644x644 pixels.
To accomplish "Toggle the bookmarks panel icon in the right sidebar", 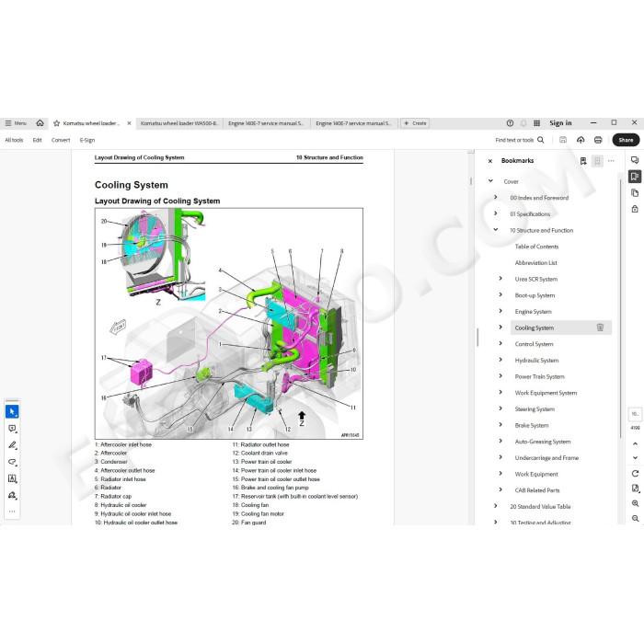I will [x=635, y=177].
